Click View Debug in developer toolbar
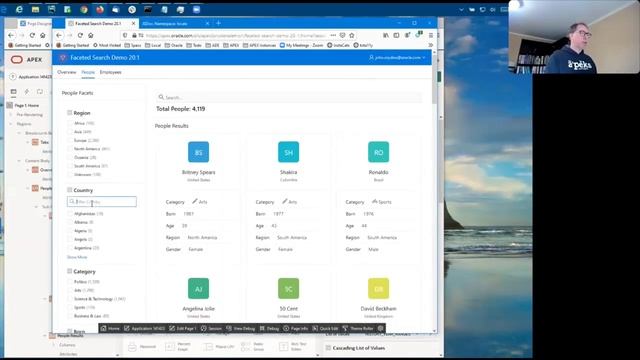The height and width of the screenshot is (360, 640). click(240, 328)
